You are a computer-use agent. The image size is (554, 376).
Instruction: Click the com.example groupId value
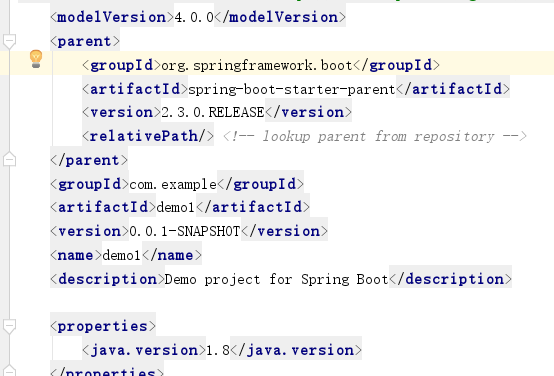coord(173,184)
